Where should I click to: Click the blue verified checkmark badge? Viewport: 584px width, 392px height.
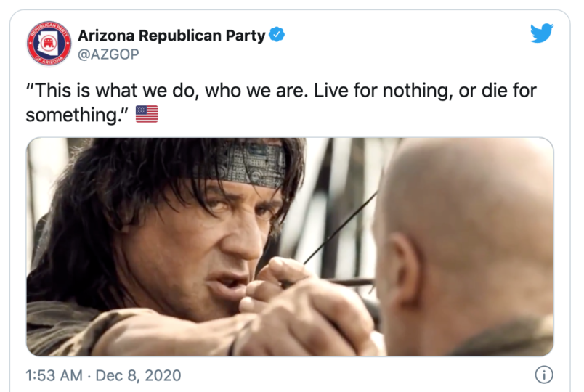277,33
